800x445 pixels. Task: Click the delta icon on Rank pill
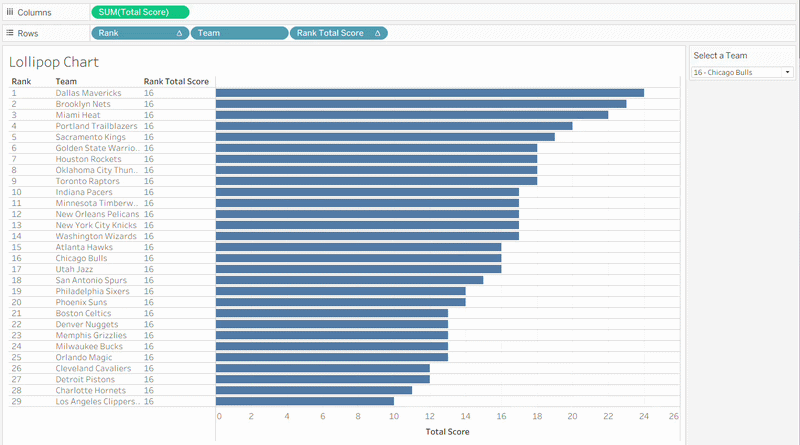pos(179,33)
